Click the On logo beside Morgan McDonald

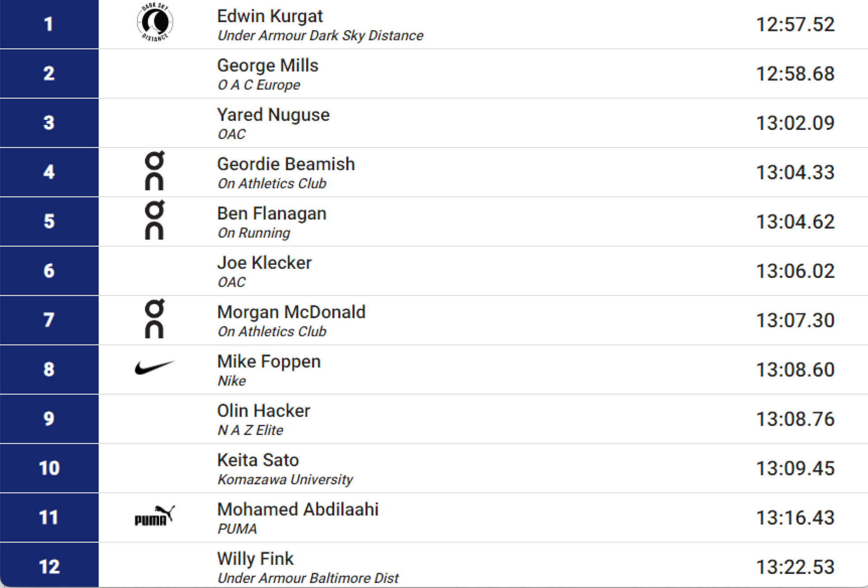tap(155, 319)
